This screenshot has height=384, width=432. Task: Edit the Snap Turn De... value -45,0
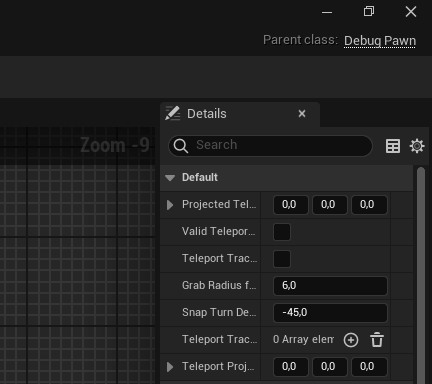pyautogui.click(x=330, y=313)
